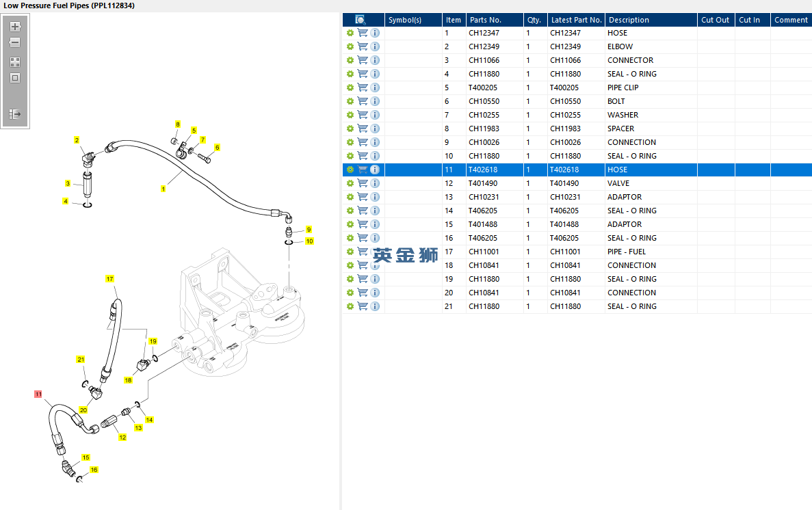Viewport: 812px width, 510px height.
Task: Add item 10 SEAL - O RING to cart
Action: (x=363, y=156)
